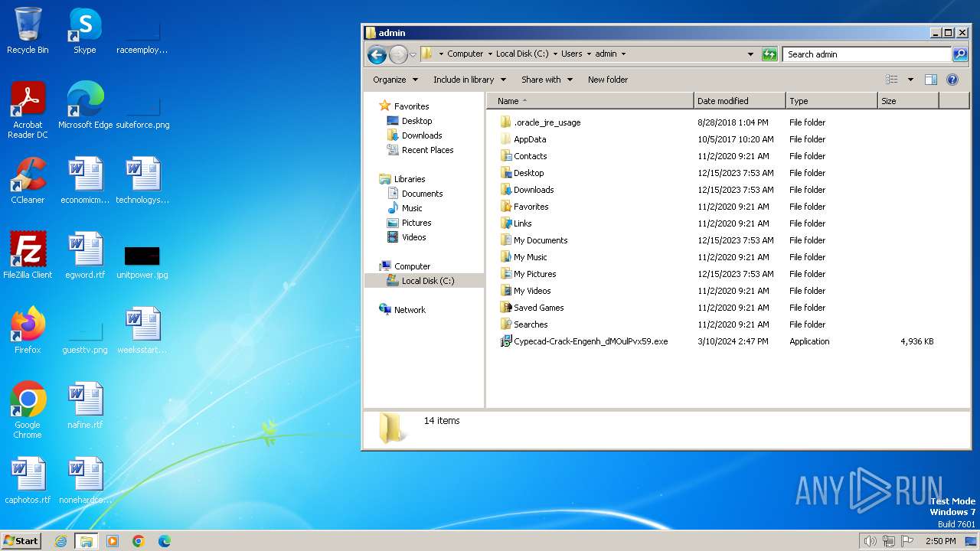Click the volume speaker tray icon

pyautogui.click(x=870, y=541)
